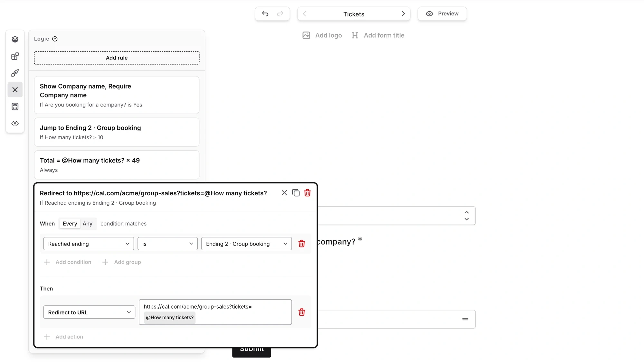
Task: Click the Logic help question mark icon
Action: click(55, 39)
